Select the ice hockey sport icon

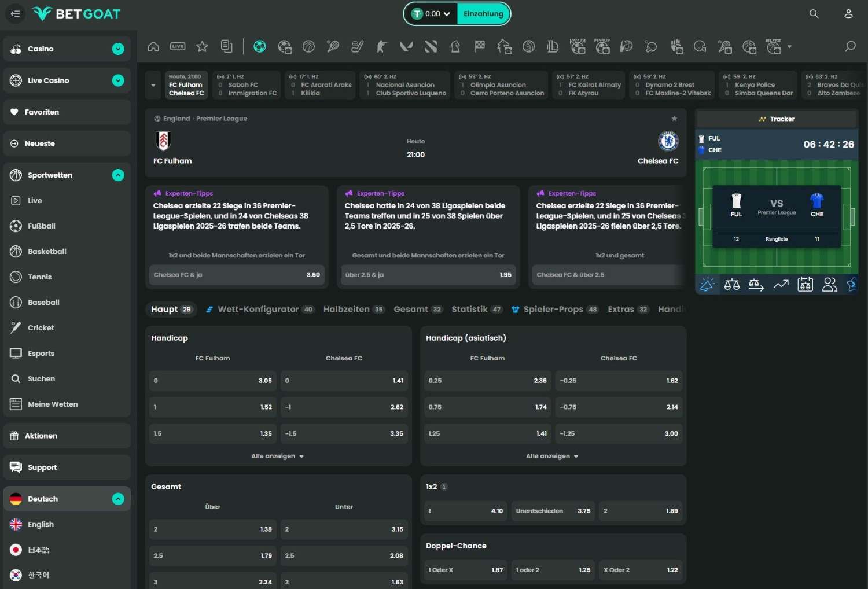coord(357,46)
